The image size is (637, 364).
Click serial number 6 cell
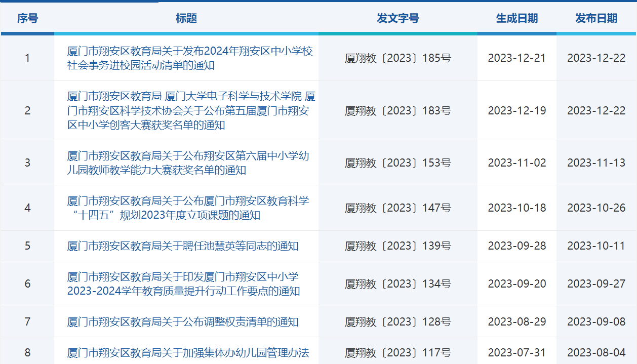pyautogui.click(x=27, y=284)
